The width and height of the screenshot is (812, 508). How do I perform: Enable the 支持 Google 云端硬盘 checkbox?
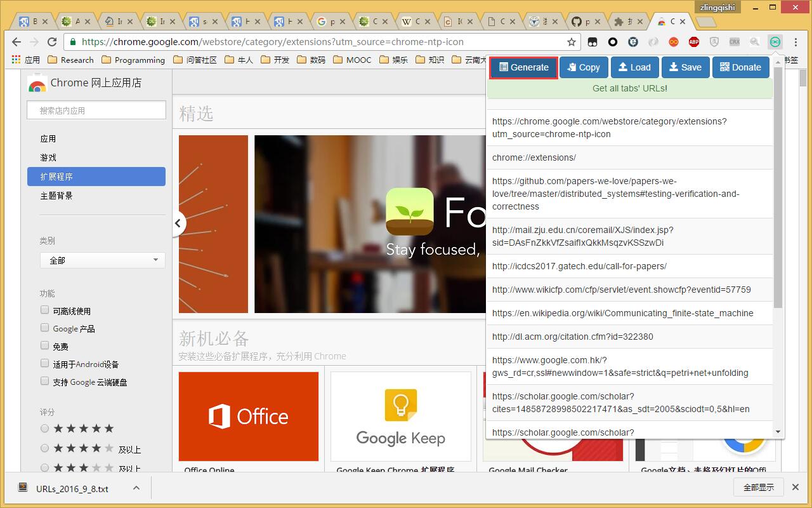point(44,381)
